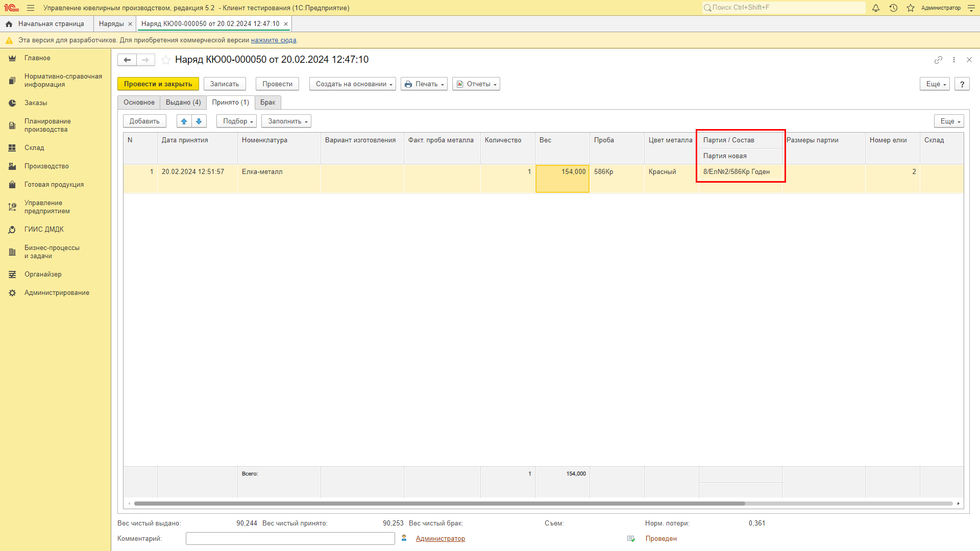Select 586Кр проба cell
This screenshot has width=980, height=551.
[x=617, y=179]
